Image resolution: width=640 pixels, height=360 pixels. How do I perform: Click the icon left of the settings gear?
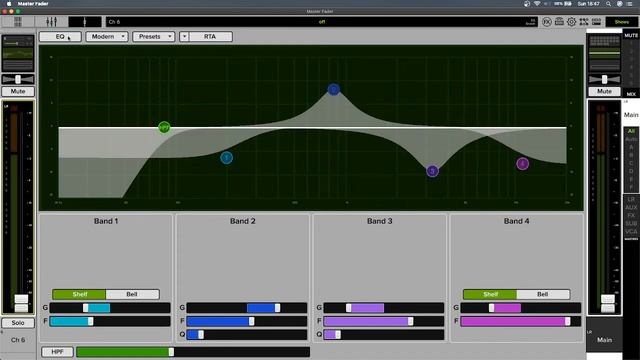coord(559,22)
